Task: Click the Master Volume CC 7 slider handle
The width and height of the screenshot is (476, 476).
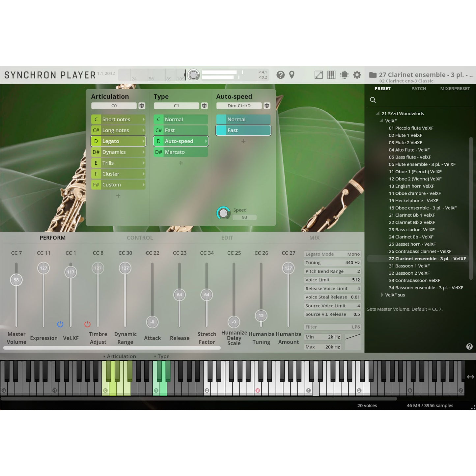Action: click(16, 280)
